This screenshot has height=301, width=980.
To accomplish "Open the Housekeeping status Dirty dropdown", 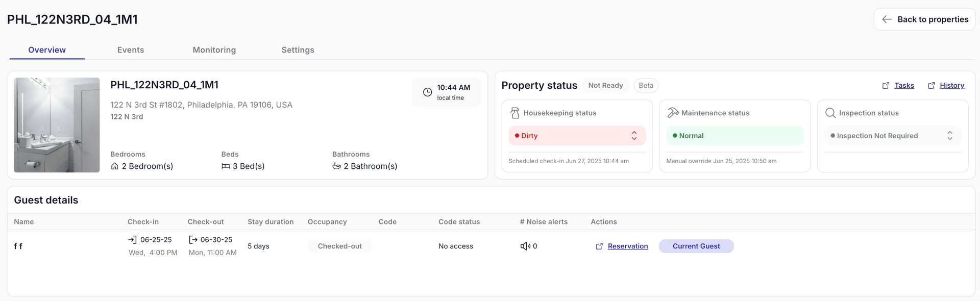I will (x=576, y=136).
